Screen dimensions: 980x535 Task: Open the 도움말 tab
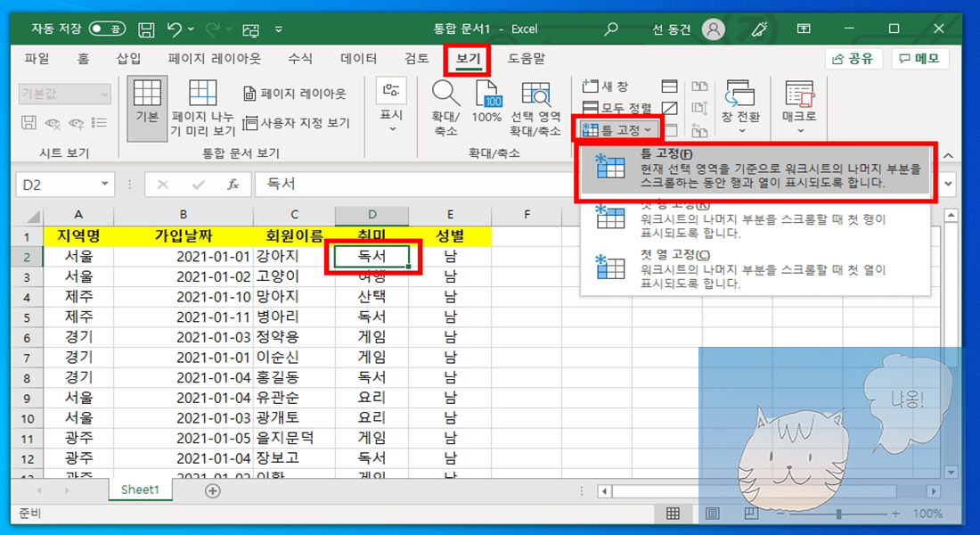tap(527, 58)
